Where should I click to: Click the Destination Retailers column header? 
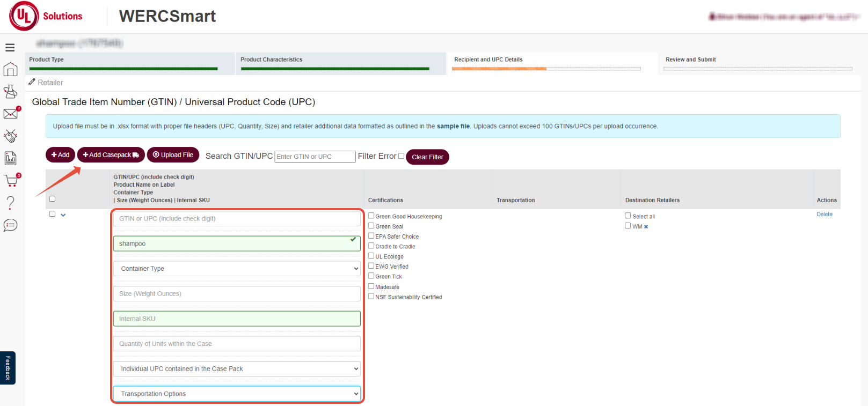point(652,200)
